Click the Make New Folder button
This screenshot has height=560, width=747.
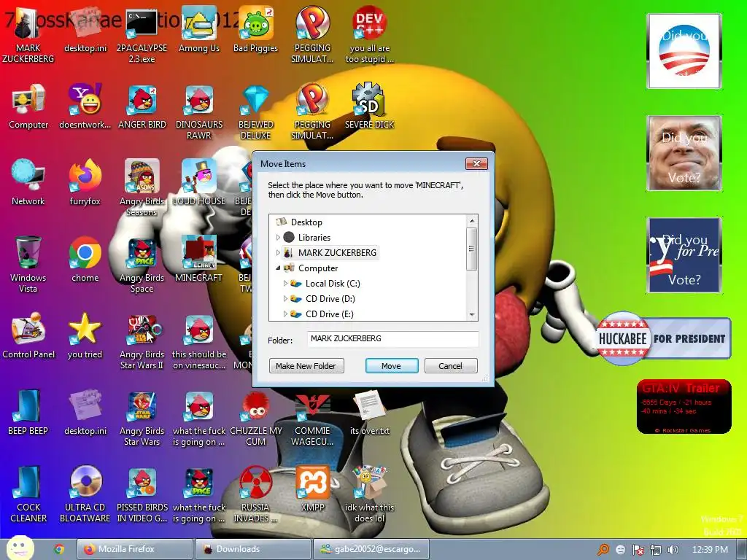[x=306, y=366]
